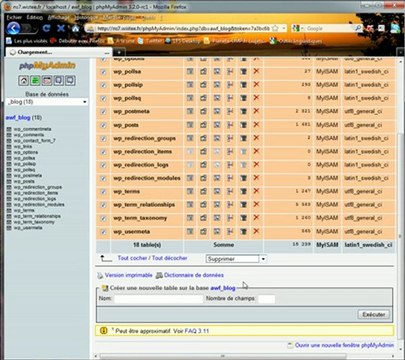This screenshot has width=405, height=360.
Task: Open a new tab with plus button
Action: point(119,52)
